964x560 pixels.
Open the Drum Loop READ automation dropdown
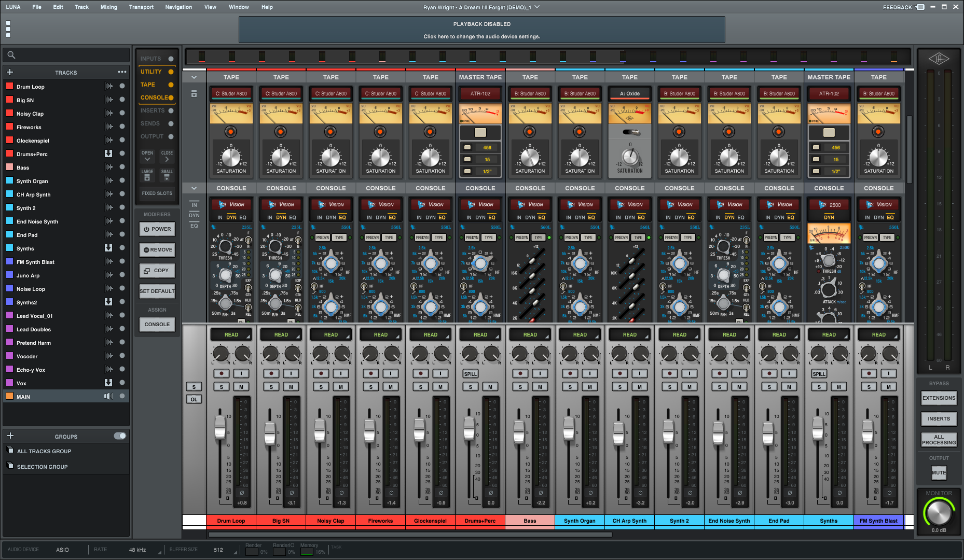[231, 335]
